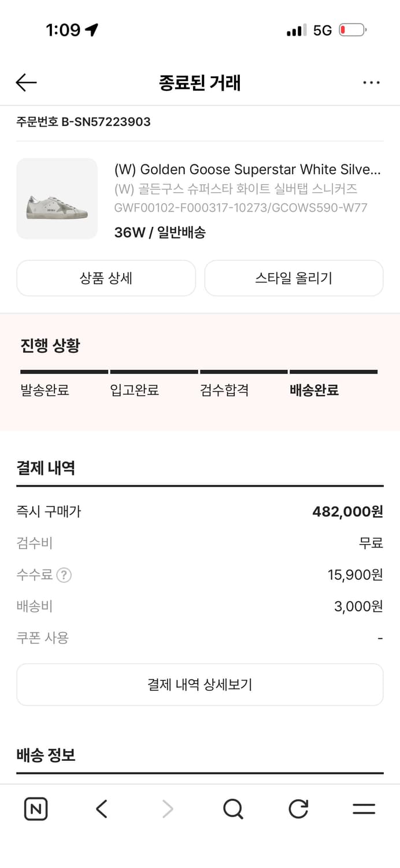Tap the Naver N icon in bottom bar
400x868 pixels.
(35, 809)
